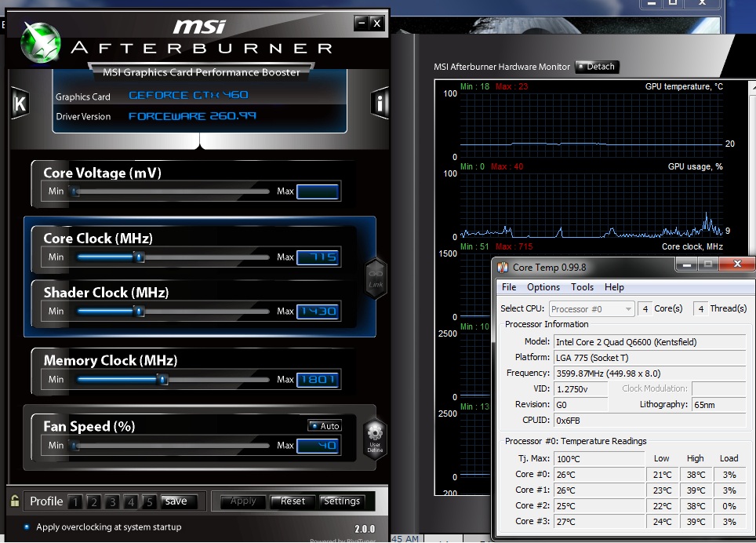
Task: Click the Core Voltage value field
Action: point(318,191)
